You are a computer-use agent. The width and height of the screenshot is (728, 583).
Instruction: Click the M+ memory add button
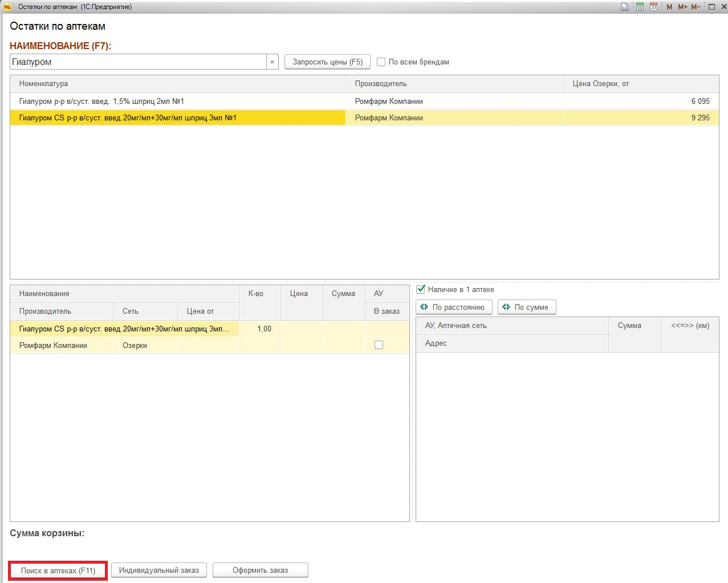point(682,7)
